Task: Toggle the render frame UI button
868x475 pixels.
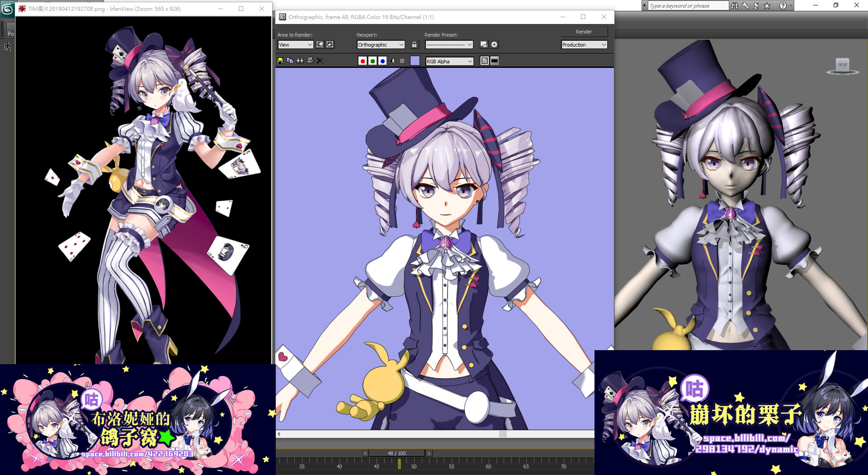Action: (x=495, y=61)
